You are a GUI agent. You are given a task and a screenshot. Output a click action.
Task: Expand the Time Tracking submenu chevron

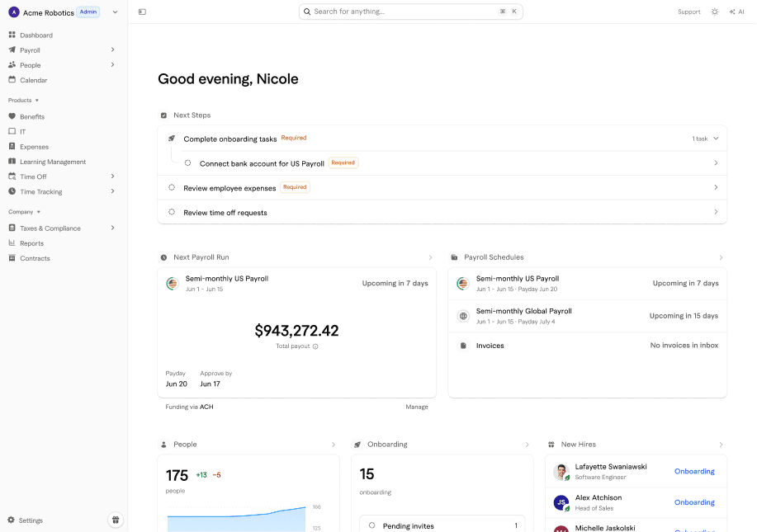[x=112, y=191]
